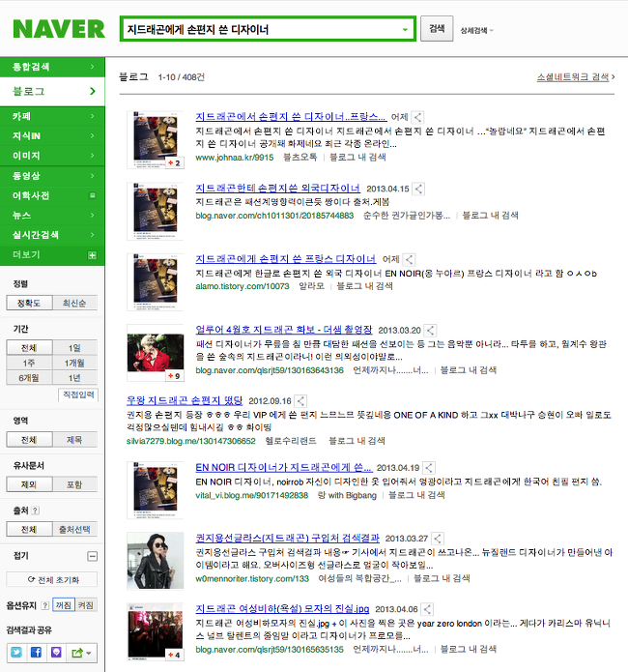
Task: Set period filter to 1년
Action: click(x=74, y=377)
